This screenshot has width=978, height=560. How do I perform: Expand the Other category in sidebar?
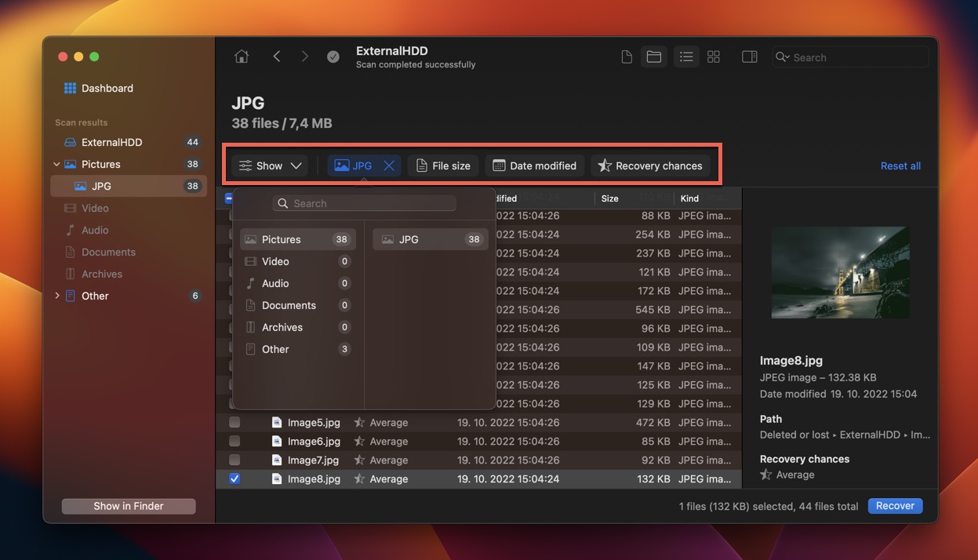[56, 296]
